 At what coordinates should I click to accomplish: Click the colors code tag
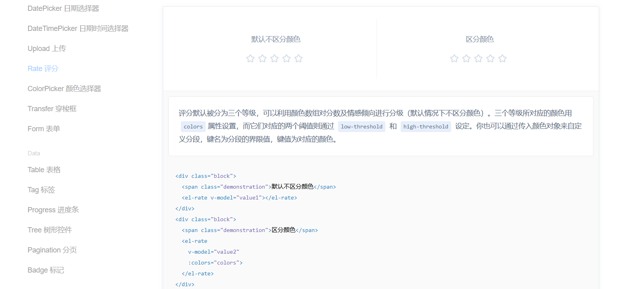pos(193,126)
